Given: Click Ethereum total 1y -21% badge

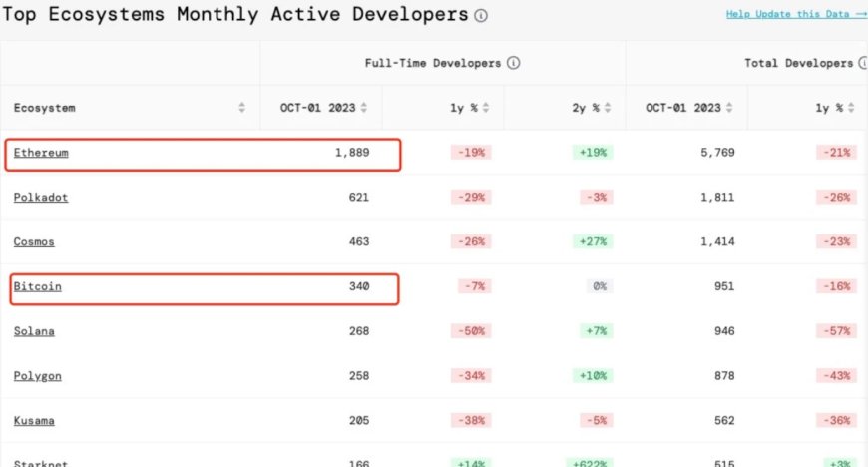Looking at the screenshot, I should pos(836,153).
